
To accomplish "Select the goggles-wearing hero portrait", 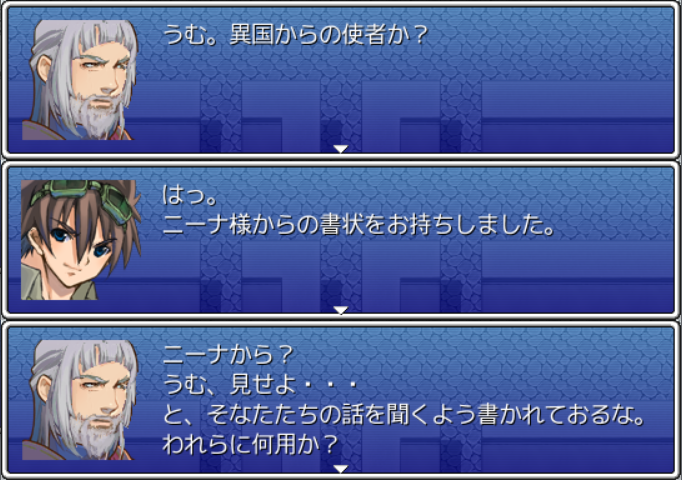I will click(x=80, y=240).
